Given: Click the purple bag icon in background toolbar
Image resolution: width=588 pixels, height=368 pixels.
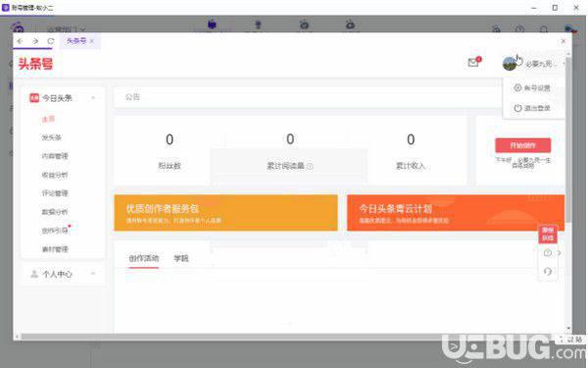Looking at the screenshot, I should pyautogui.click(x=212, y=25).
